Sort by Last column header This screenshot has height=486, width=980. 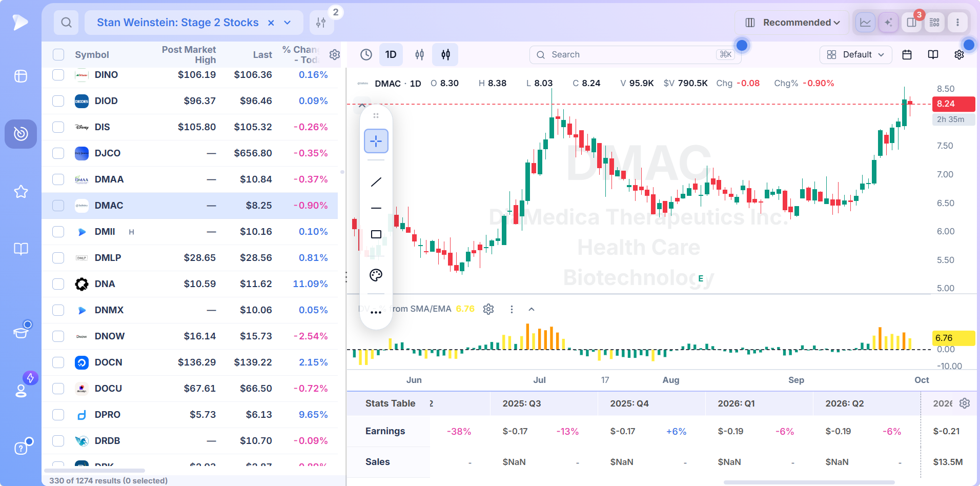point(262,55)
